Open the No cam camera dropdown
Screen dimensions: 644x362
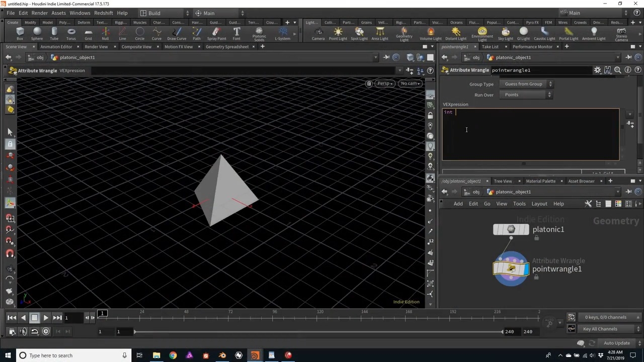point(411,83)
